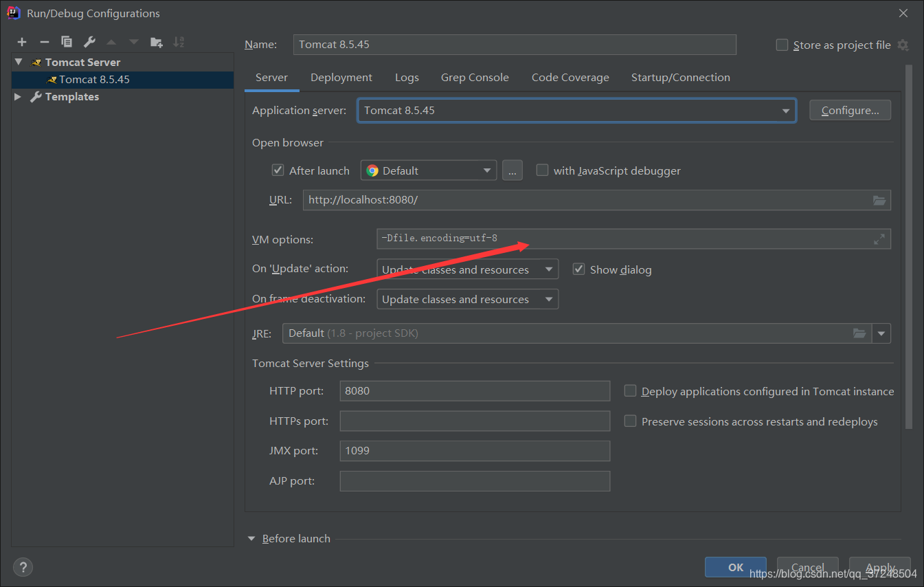Click the Chrome browser icon in dropdown

click(x=372, y=170)
